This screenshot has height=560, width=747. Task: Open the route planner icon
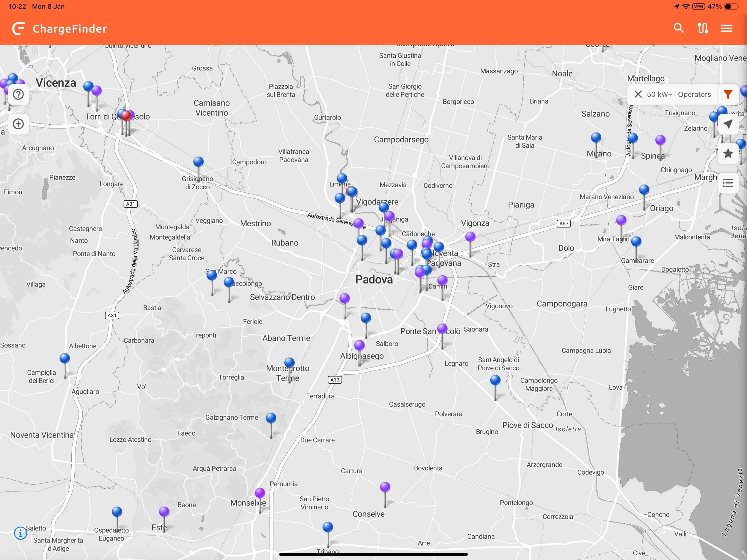point(703,28)
